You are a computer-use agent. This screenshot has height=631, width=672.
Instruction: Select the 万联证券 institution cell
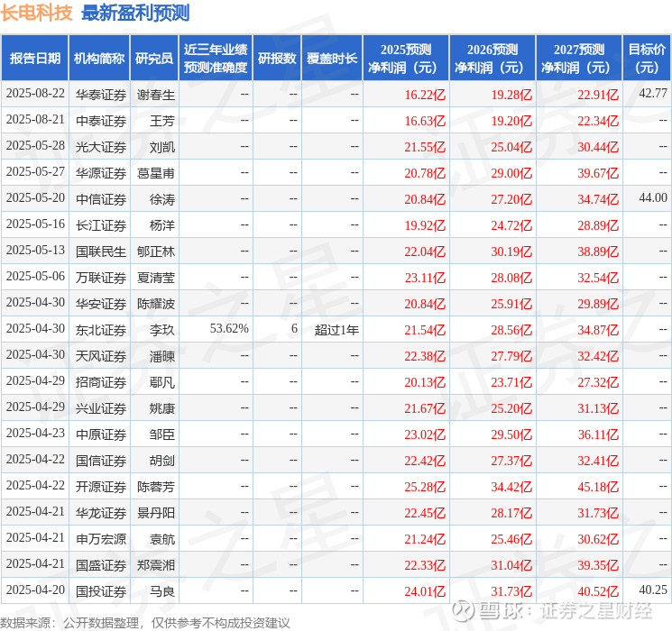pyautogui.click(x=101, y=278)
